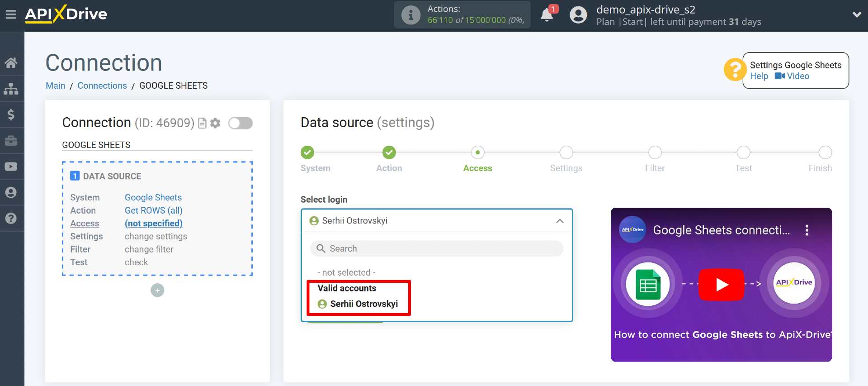
Task: Open the billing dollar sidebar icon
Action: [11, 114]
